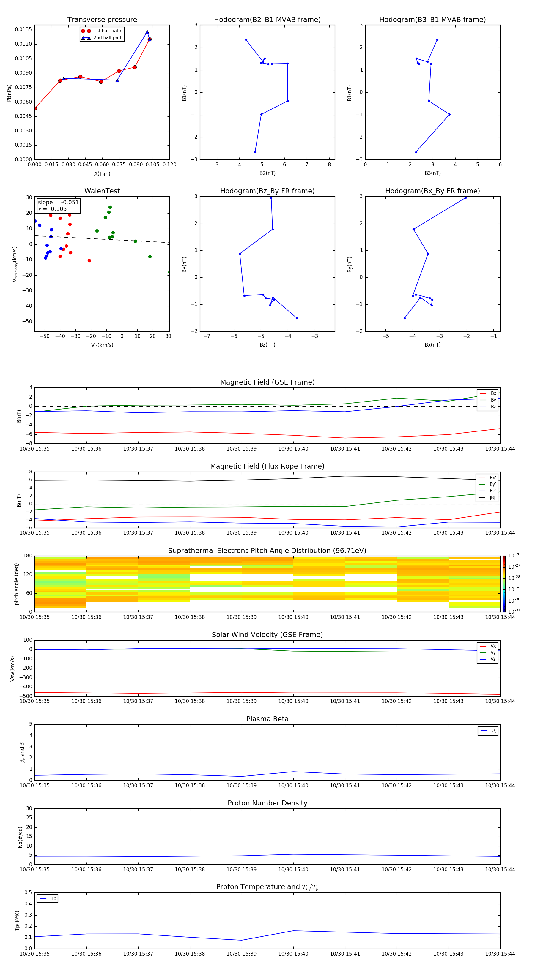535x980 pixels.
Task: Click the 'Vx' legend entry
Action: click(488, 646)
